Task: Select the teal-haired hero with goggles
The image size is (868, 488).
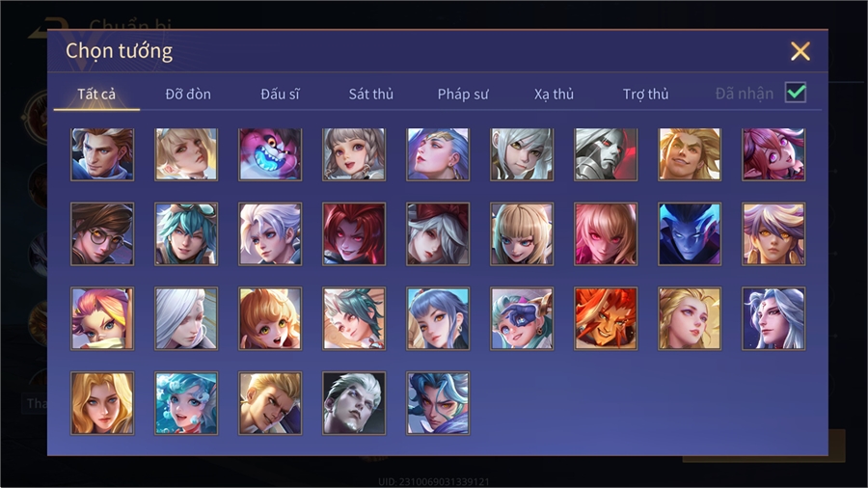Action: pyautogui.click(x=186, y=234)
